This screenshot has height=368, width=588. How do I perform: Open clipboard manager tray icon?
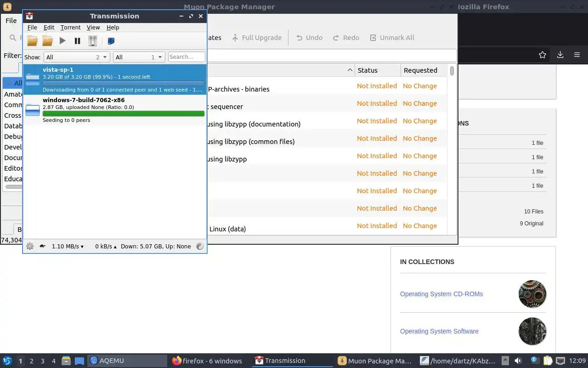[548, 361]
